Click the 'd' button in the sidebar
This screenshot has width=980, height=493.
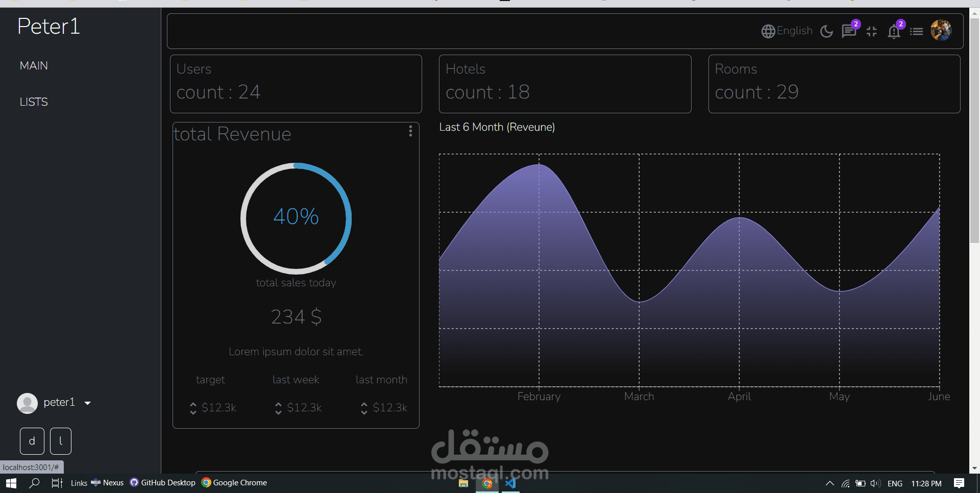point(32,440)
